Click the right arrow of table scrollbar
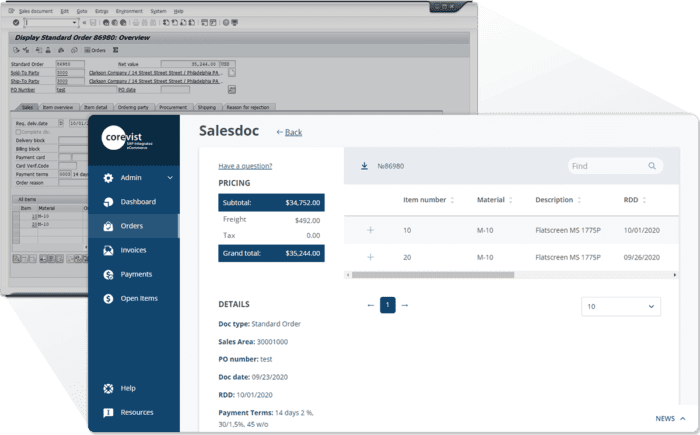Screen dimensions: 700x435 (675, 275)
